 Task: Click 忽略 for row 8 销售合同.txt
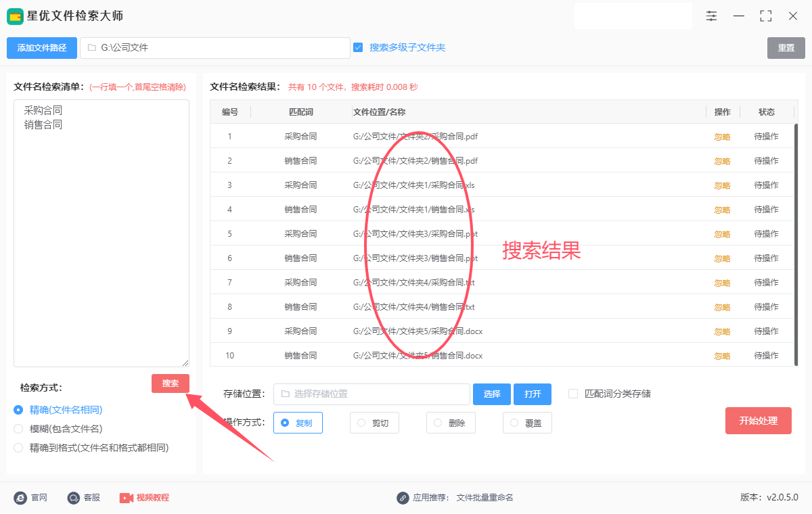[722, 307]
